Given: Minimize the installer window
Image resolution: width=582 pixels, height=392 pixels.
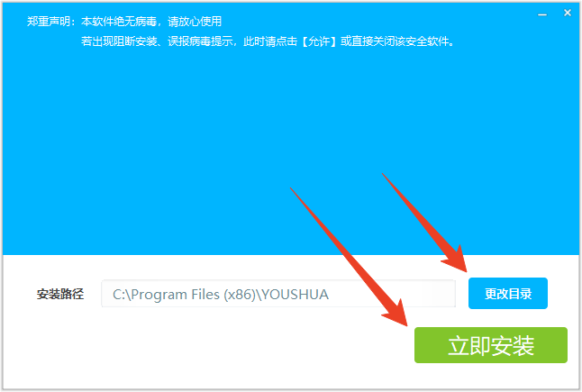Looking at the screenshot, I should coord(542,14).
